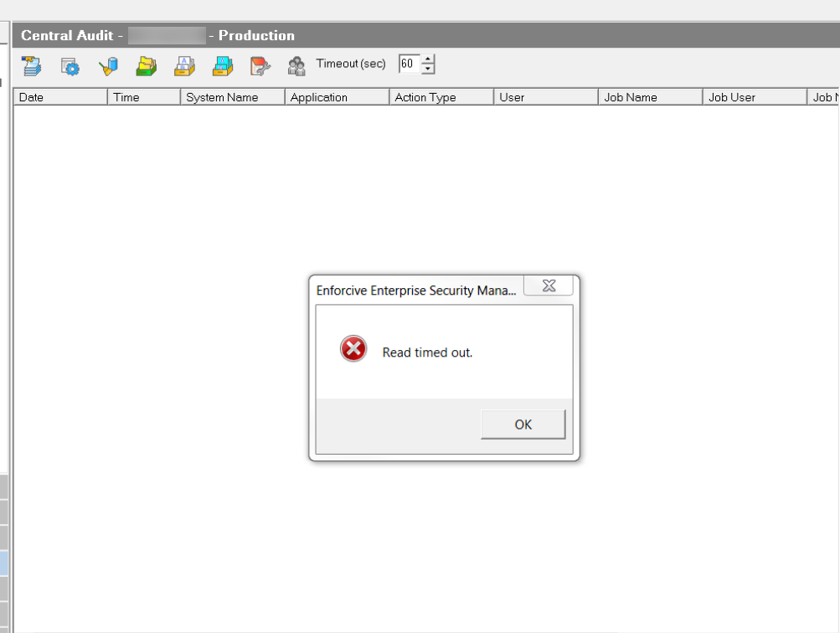This screenshot has height=633, width=840.
Task: Close the Enforcive error dialog with X
Action: pyautogui.click(x=549, y=286)
